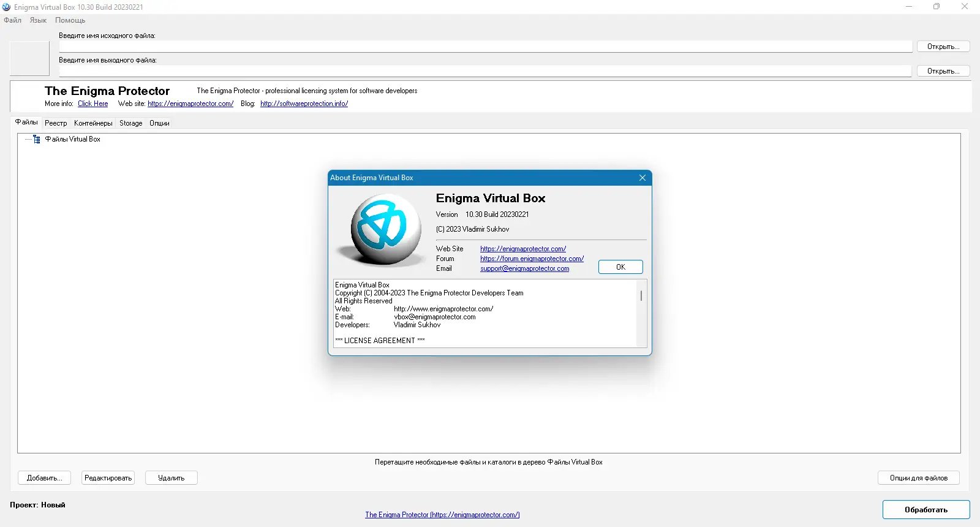This screenshot has width=980, height=527.
Task: Click the Редактировать button
Action: (108, 478)
